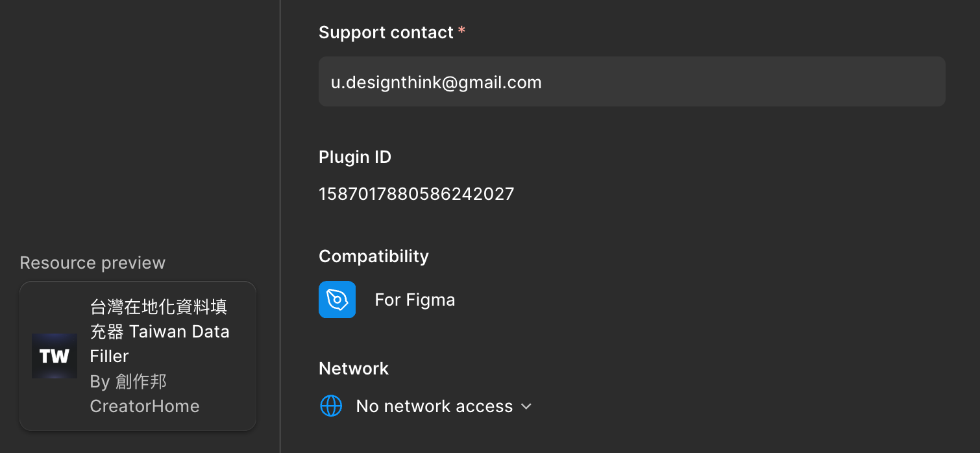The height and width of the screenshot is (453, 980).
Task: Click the TW plugin thumbnail icon
Action: coord(55,356)
